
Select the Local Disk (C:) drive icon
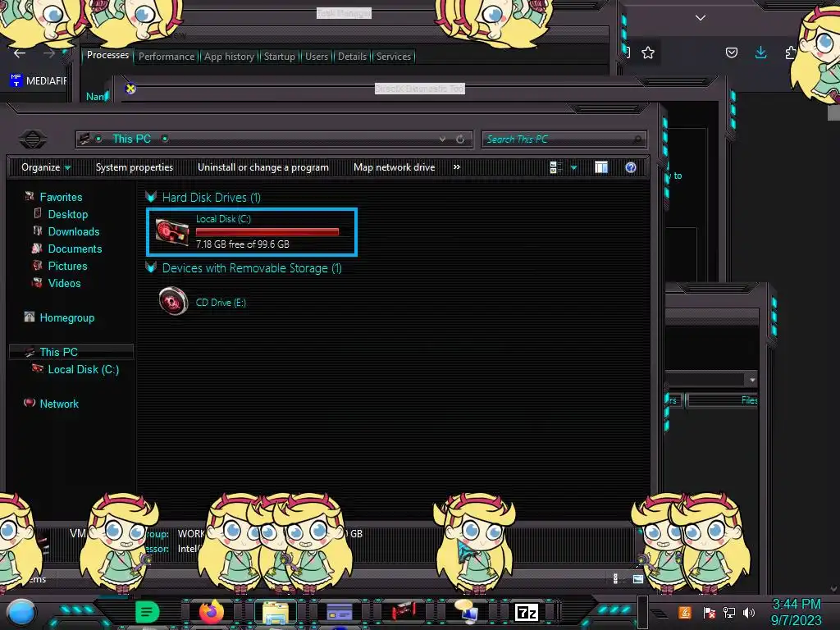(172, 232)
